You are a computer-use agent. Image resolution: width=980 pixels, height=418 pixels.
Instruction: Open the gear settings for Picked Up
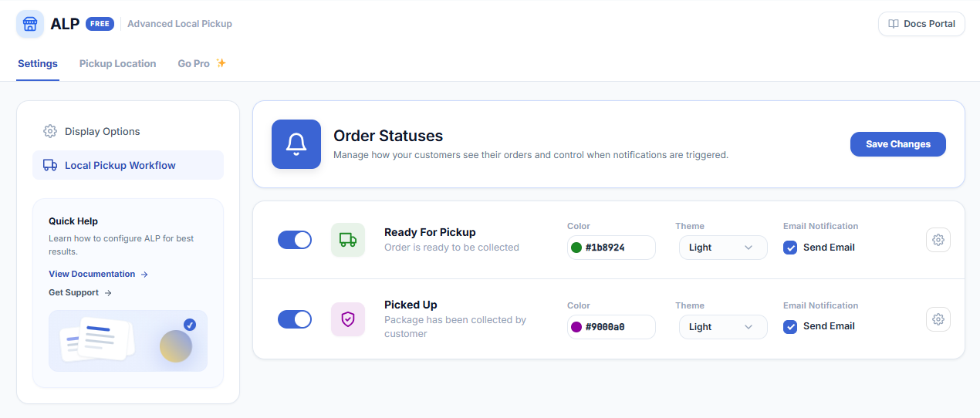(938, 319)
